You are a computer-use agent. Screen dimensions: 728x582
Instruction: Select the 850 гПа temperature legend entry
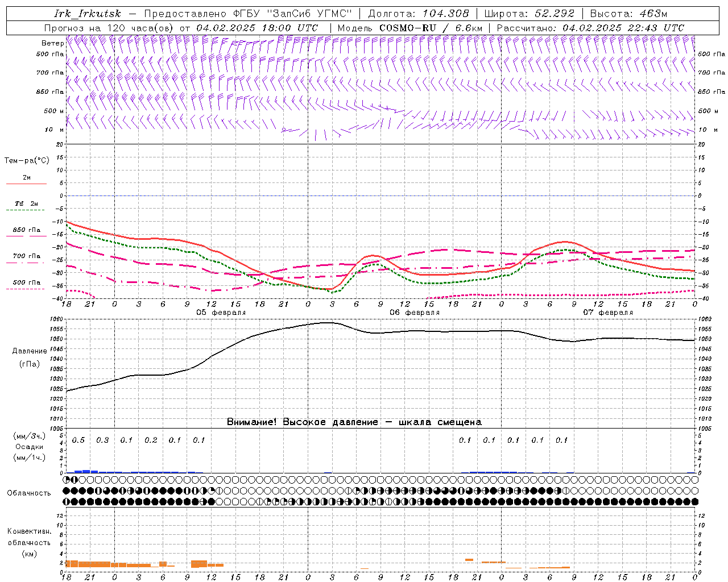[26, 231]
